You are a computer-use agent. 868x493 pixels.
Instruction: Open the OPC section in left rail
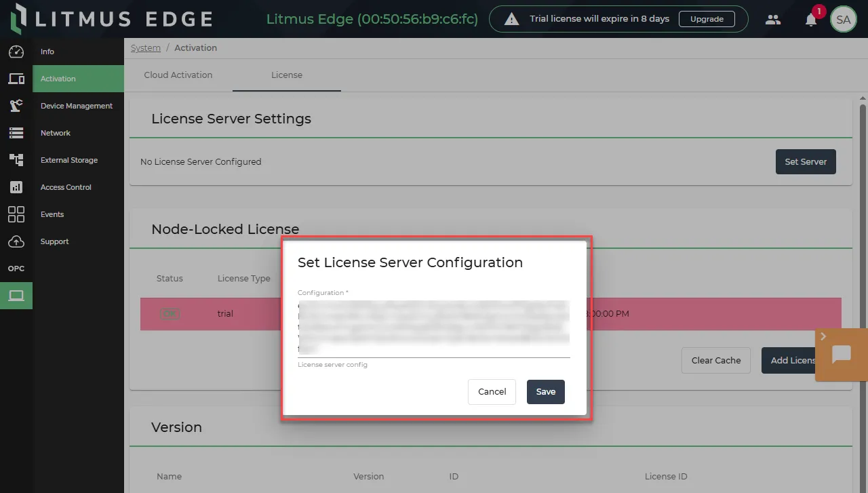coord(16,269)
